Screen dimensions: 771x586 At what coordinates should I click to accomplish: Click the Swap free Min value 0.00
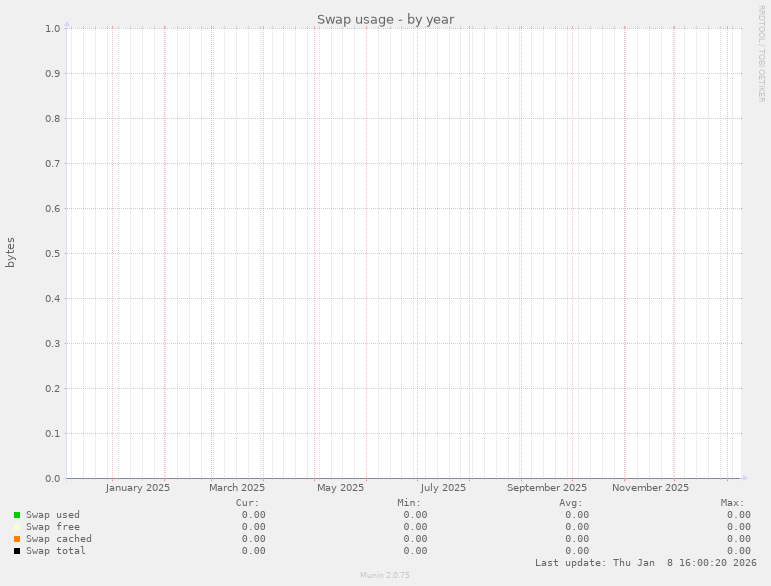tap(415, 527)
